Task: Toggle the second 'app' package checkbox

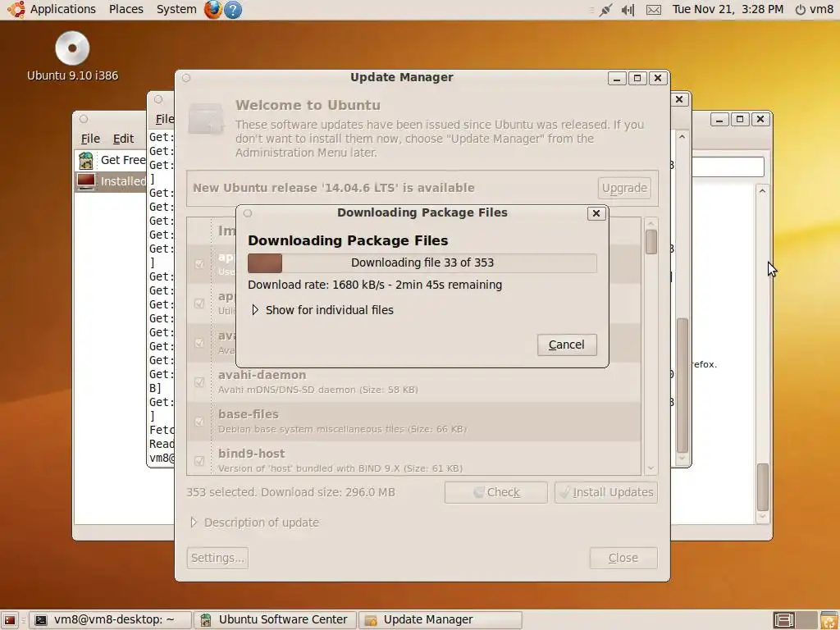Action: (x=199, y=304)
